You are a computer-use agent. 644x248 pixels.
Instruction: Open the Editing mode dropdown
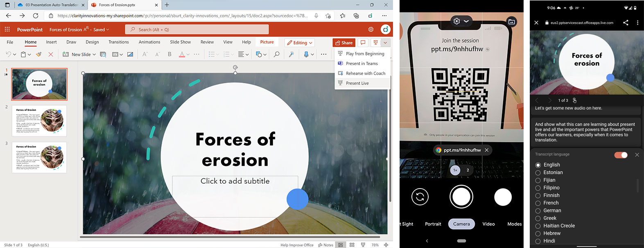300,43
